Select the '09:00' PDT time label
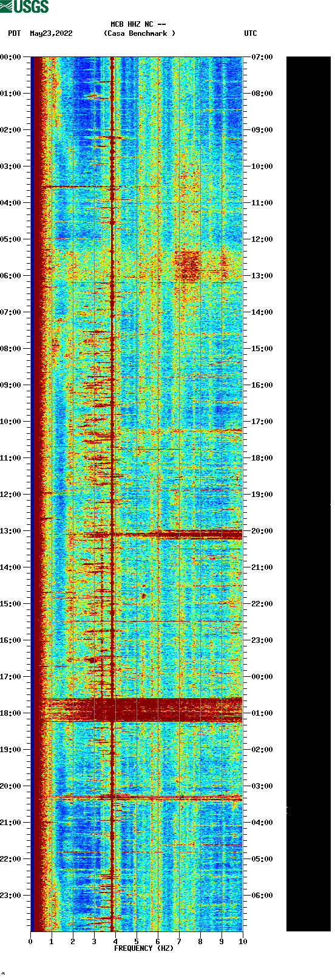 pyautogui.click(x=11, y=385)
